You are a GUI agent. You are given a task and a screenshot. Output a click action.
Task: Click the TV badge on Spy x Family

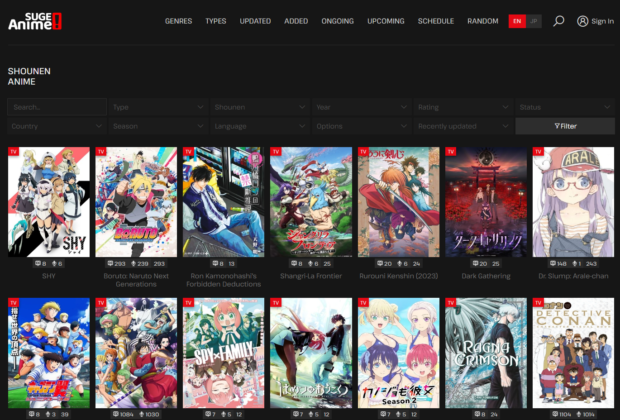pyautogui.click(x=189, y=302)
